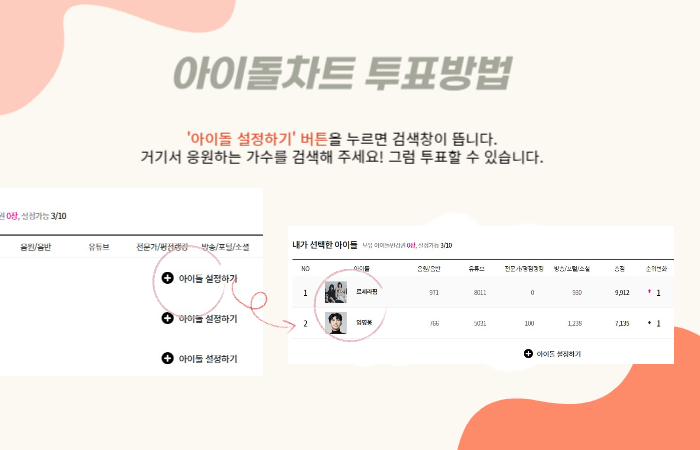Click the 유튜브 header in the left panel
The height and width of the screenshot is (450, 700).
[99, 247]
